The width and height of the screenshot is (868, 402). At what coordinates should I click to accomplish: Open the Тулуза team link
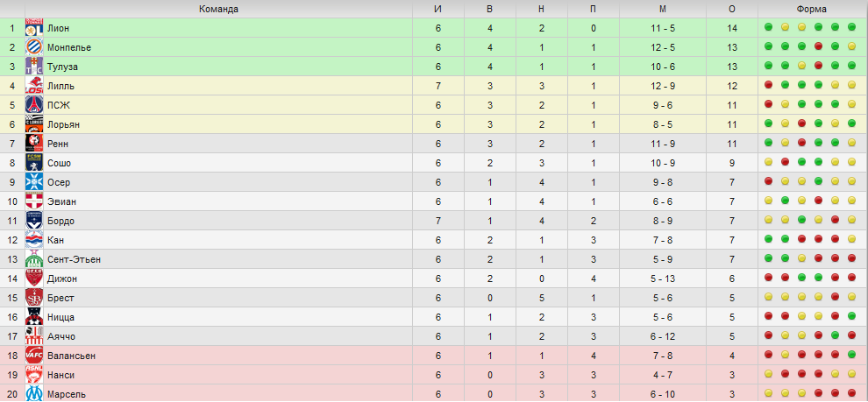coord(62,67)
